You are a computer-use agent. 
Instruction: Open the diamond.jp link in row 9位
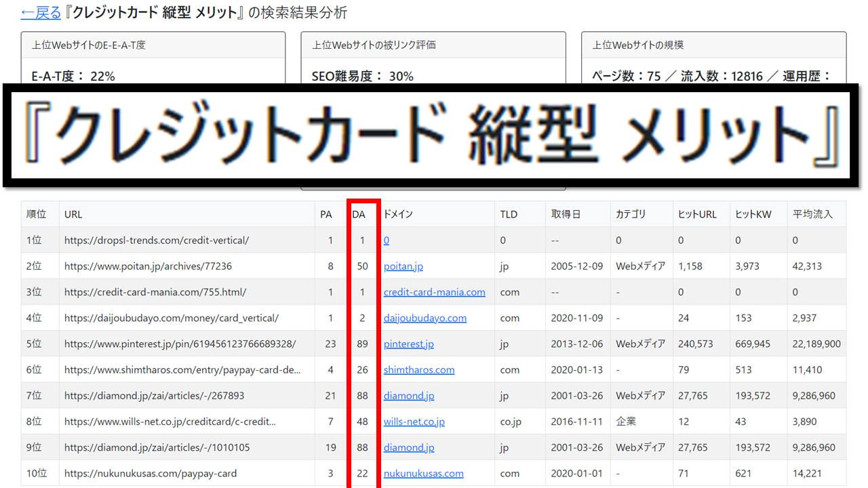[408, 447]
